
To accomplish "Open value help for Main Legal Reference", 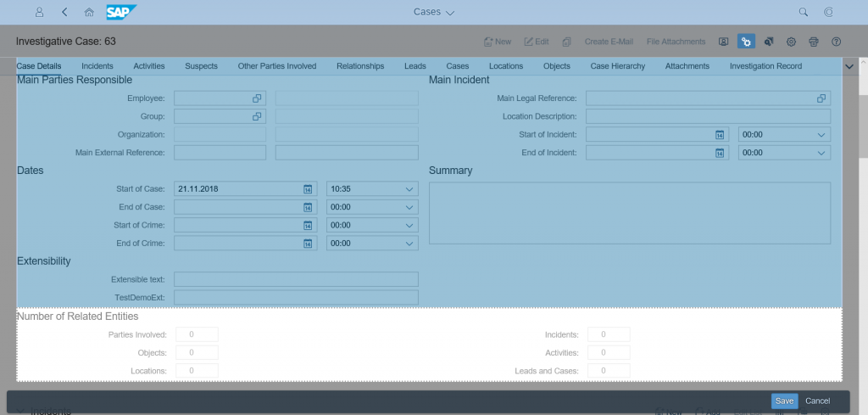I will 821,98.
